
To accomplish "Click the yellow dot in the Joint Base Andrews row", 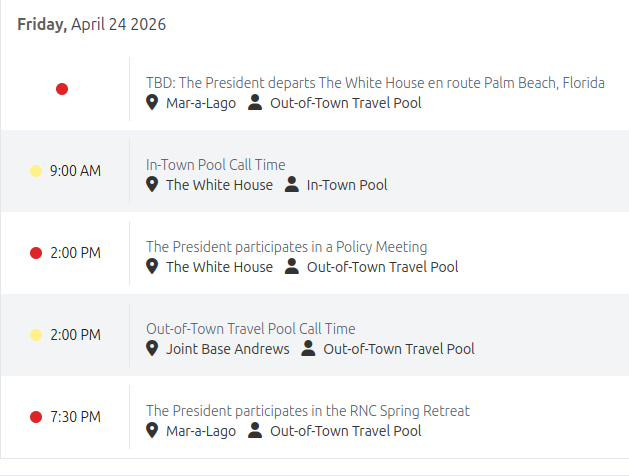I will click(36, 335).
